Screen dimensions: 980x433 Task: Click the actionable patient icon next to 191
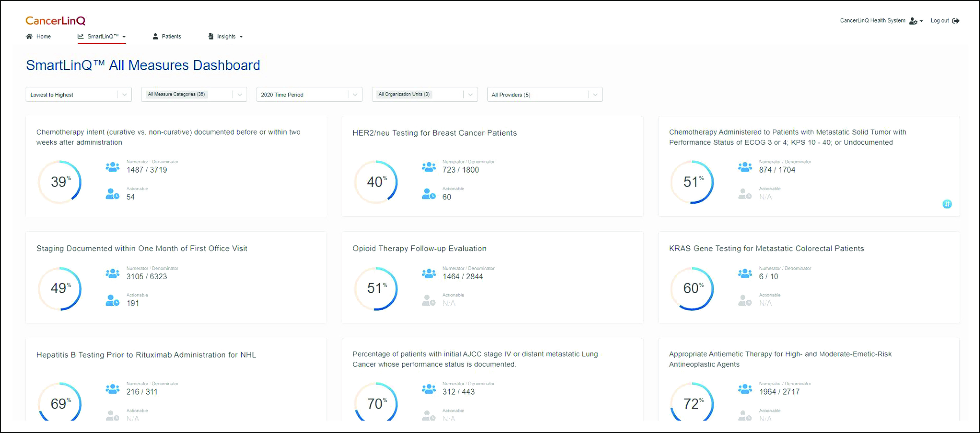pos(112,300)
